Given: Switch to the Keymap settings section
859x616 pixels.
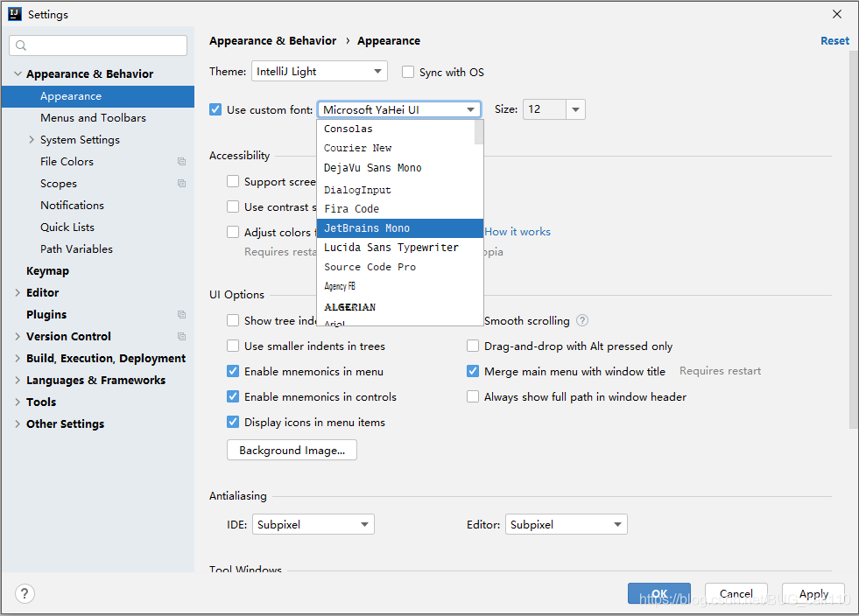Looking at the screenshot, I should click(x=47, y=270).
